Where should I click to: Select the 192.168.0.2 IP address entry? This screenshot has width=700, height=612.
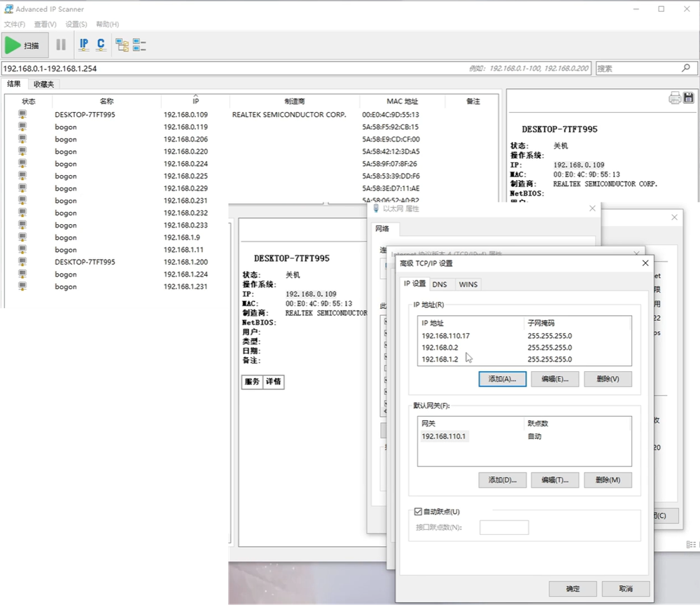click(x=440, y=347)
